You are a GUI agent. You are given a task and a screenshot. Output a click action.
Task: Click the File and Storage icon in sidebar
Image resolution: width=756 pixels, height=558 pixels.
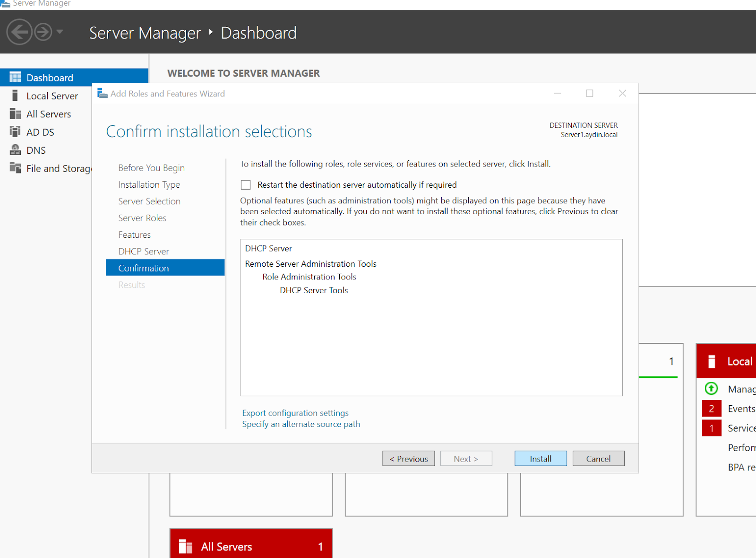15,168
